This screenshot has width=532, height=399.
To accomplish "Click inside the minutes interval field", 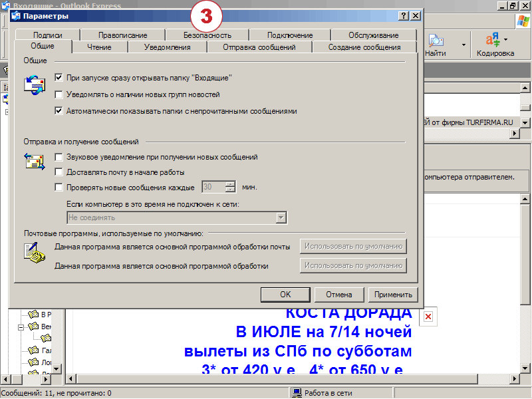I will [x=213, y=187].
